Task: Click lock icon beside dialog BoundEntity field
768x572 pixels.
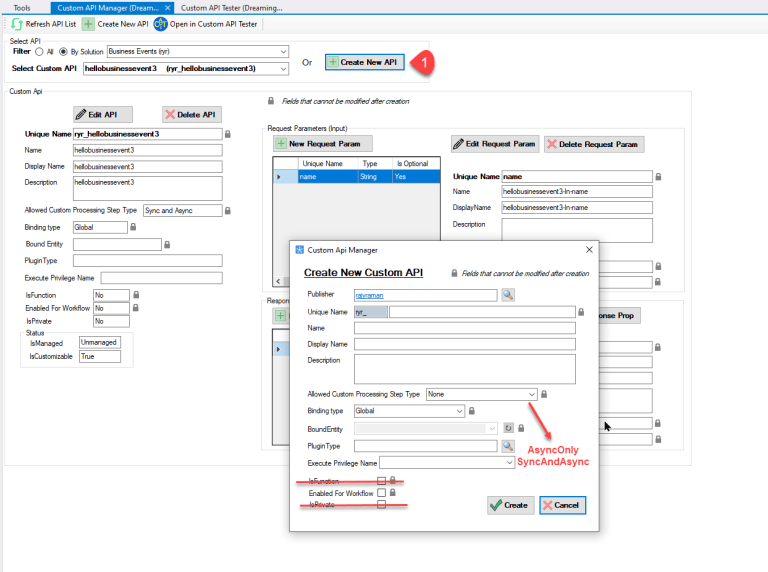Action: click(521, 428)
